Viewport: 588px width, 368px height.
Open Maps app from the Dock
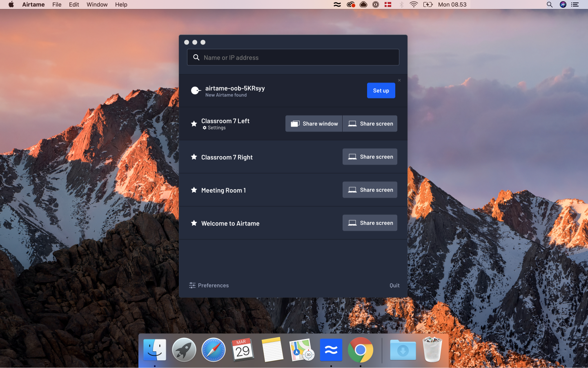tap(302, 350)
